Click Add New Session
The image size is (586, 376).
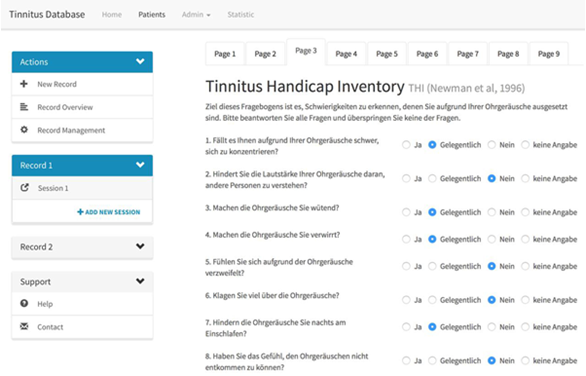click(x=109, y=212)
